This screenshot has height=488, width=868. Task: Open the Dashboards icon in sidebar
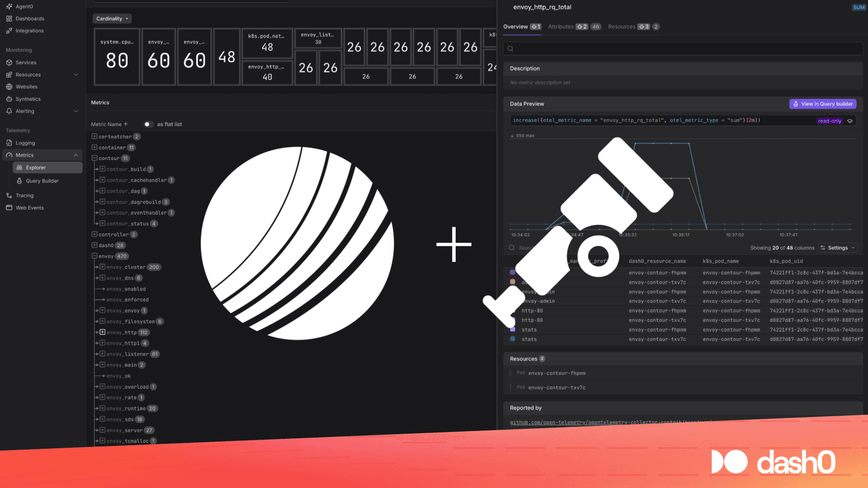point(9,19)
